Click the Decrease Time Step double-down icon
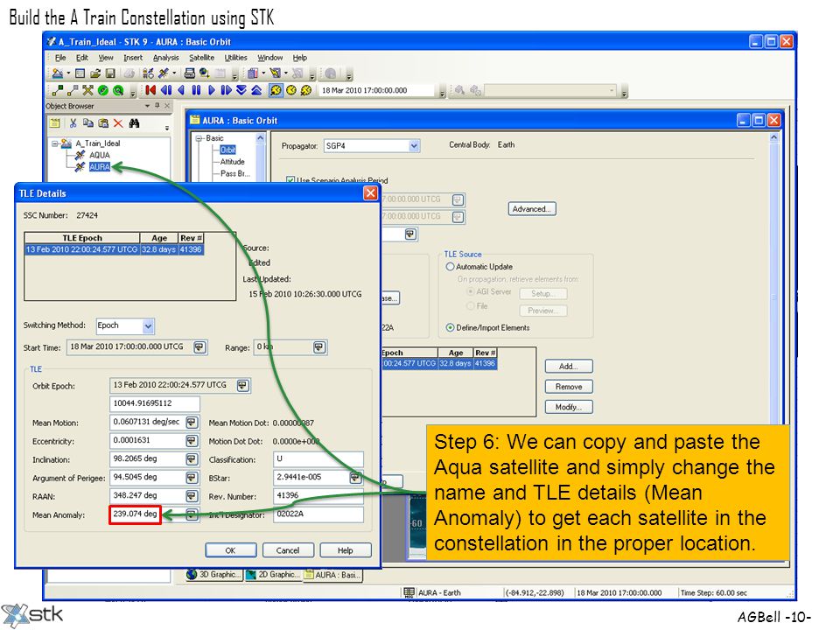This screenshot has width=840, height=630. tap(241, 90)
